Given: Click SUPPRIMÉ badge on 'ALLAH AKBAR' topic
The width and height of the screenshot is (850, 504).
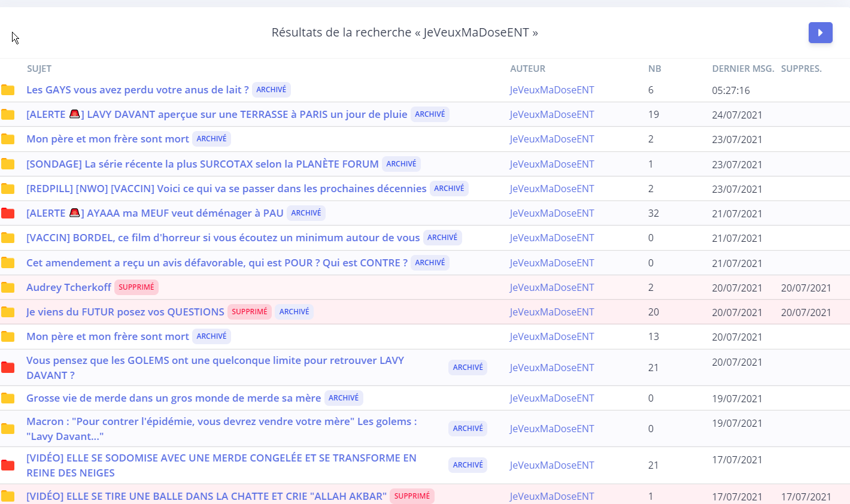Looking at the screenshot, I should pos(412,496).
